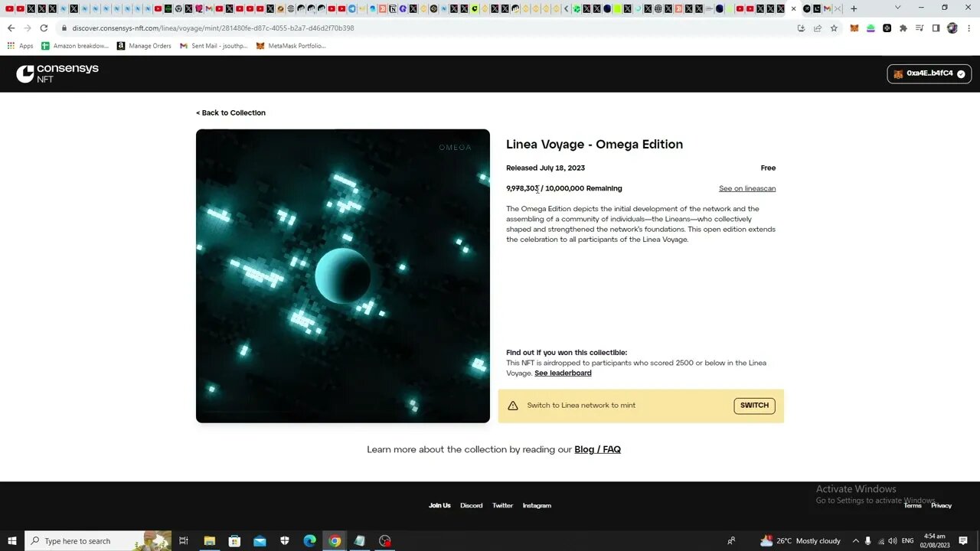Close the current Consensys tab
This screenshot has width=980, height=551.
(x=793, y=8)
